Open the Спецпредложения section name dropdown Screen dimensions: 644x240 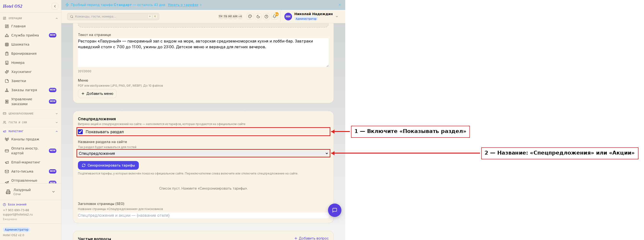[203, 153]
